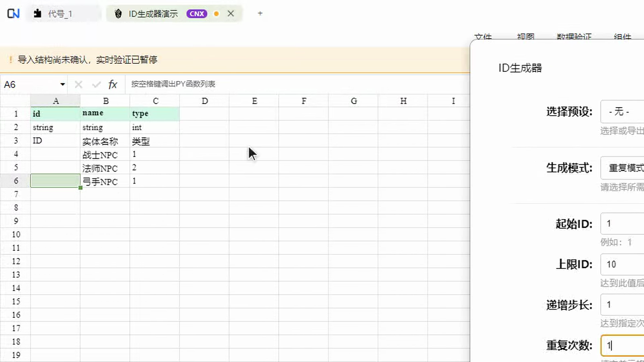644x362 pixels.
Task: Click the fx function icon
Action: 113,84
